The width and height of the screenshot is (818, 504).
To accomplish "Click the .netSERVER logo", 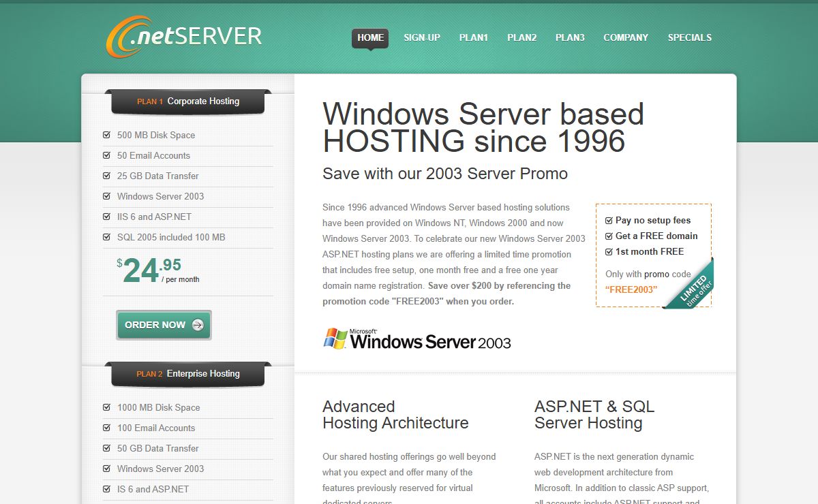I will click(184, 36).
